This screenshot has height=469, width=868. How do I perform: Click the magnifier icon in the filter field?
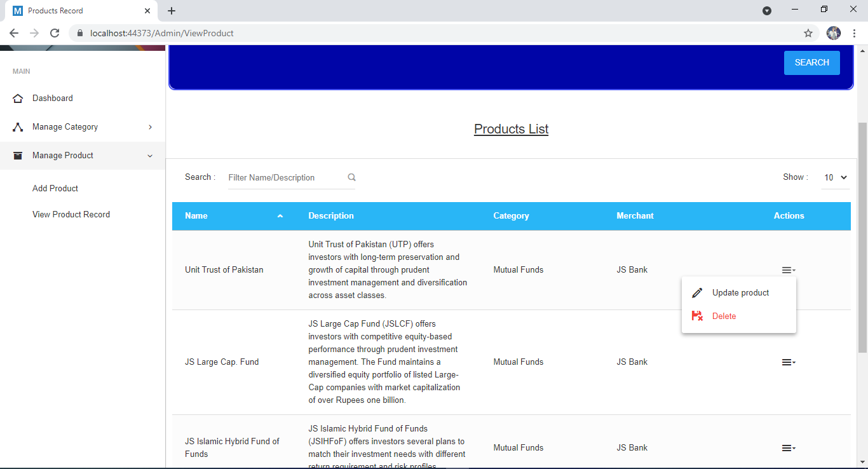351,177
